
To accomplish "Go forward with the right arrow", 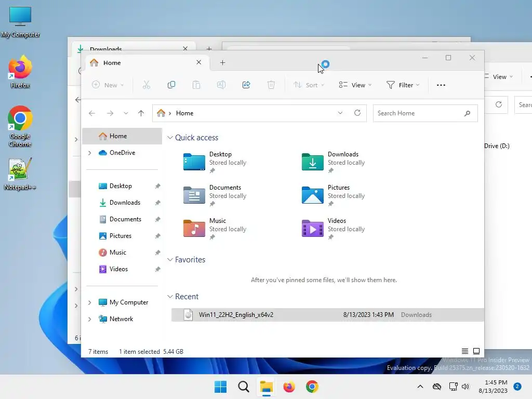I will tap(110, 113).
